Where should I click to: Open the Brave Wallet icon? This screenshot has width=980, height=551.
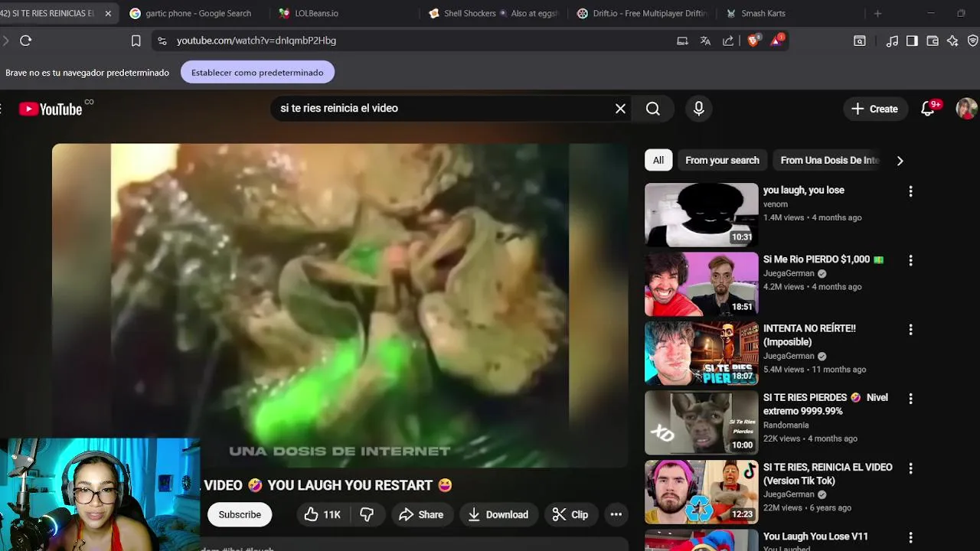(933, 41)
